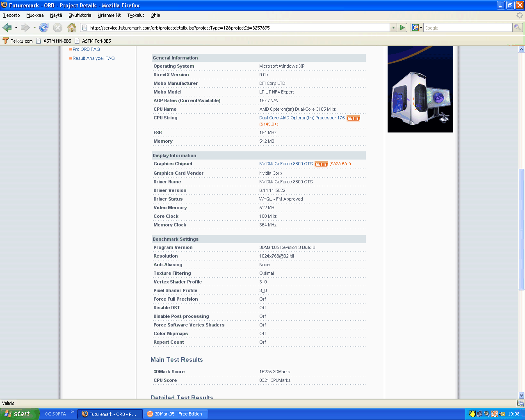Image resolution: width=525 pixels, height=420 pixels.
Task: Click the 'Microsoft Windows XP' value
Action: click(282, 66)
